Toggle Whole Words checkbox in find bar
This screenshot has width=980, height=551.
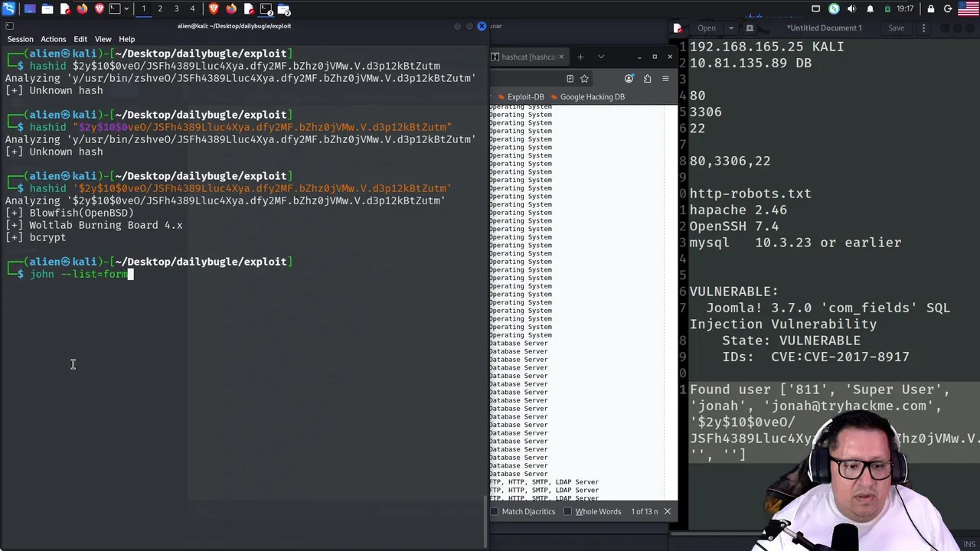(567, 511)
